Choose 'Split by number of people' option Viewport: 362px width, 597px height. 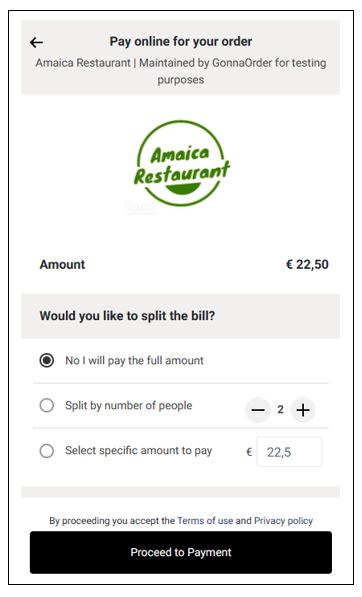(47, 405)
